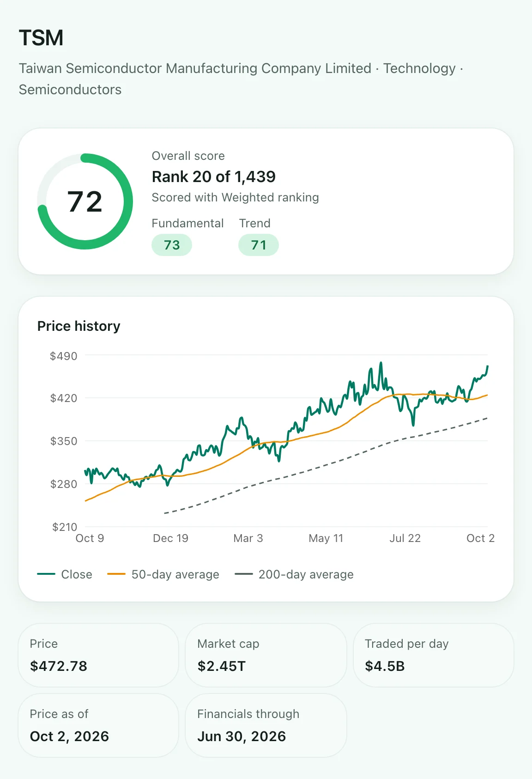Click the gray 200-day line swatch in legend
Screen dimensions: 532x779
tap(244, 574)
